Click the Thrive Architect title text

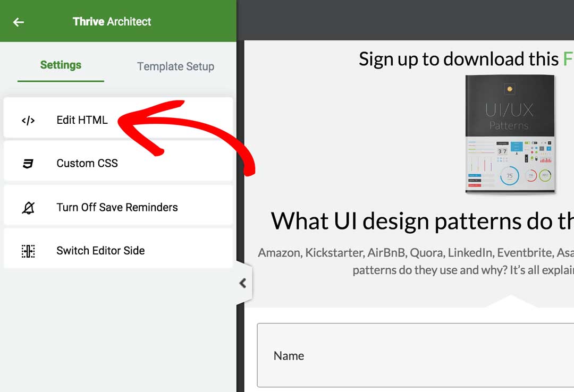pyautogui.click(x=112, y=21)
